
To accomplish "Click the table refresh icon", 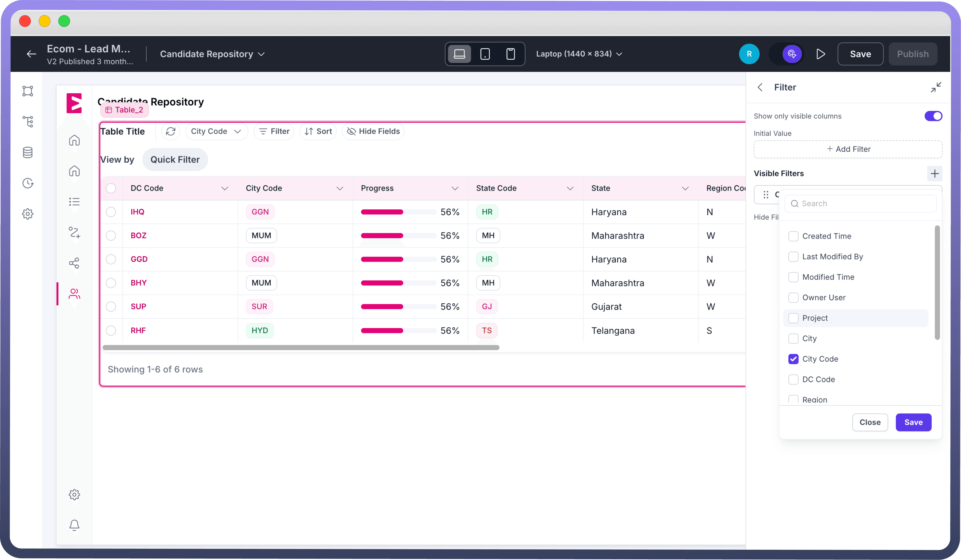I will coord(170,131).
